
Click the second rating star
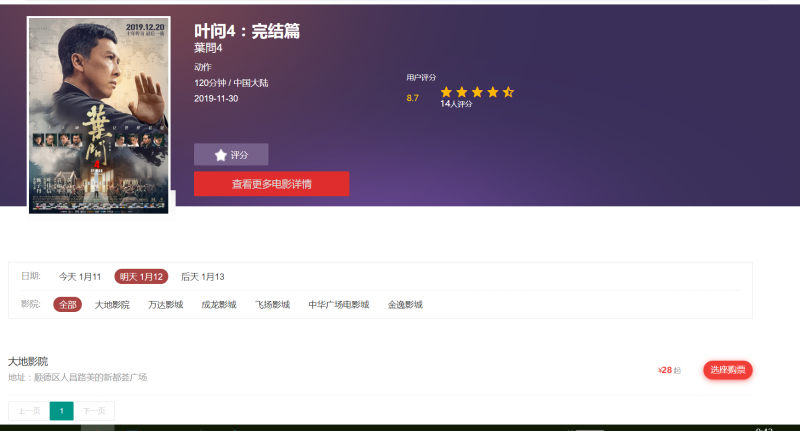click(462, 92)
